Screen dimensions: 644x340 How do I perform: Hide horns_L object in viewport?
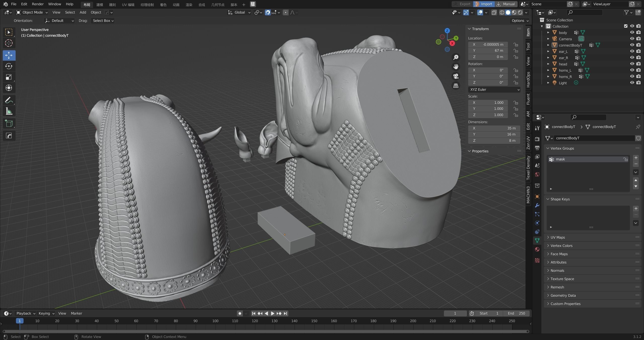(x=632, y=70)
